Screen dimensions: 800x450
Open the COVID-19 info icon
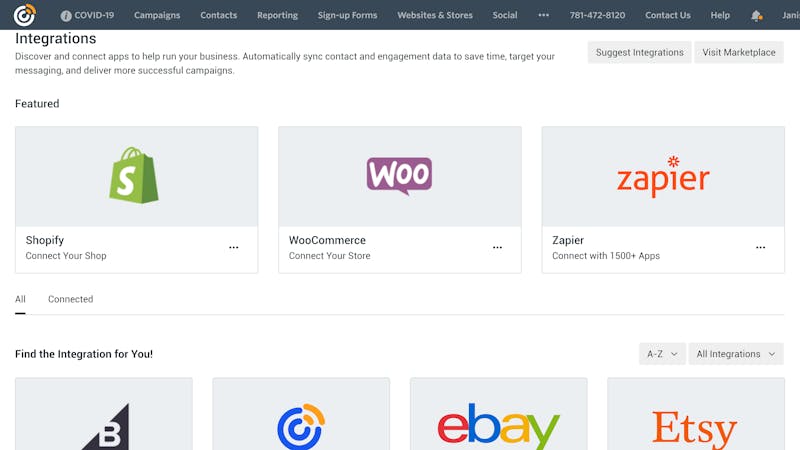point(66,16)
